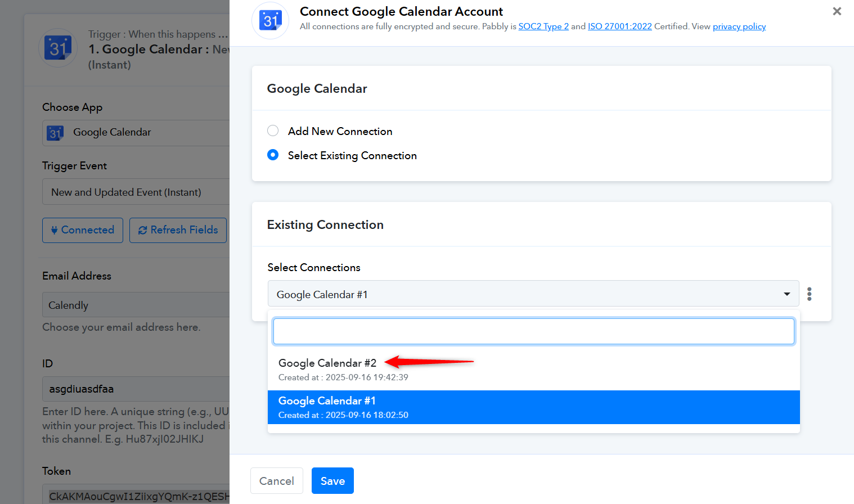The image size is (854, 504).
Task: Select the Add New Connection radio button
Action: pyautogui.click(x=273, y=130)
